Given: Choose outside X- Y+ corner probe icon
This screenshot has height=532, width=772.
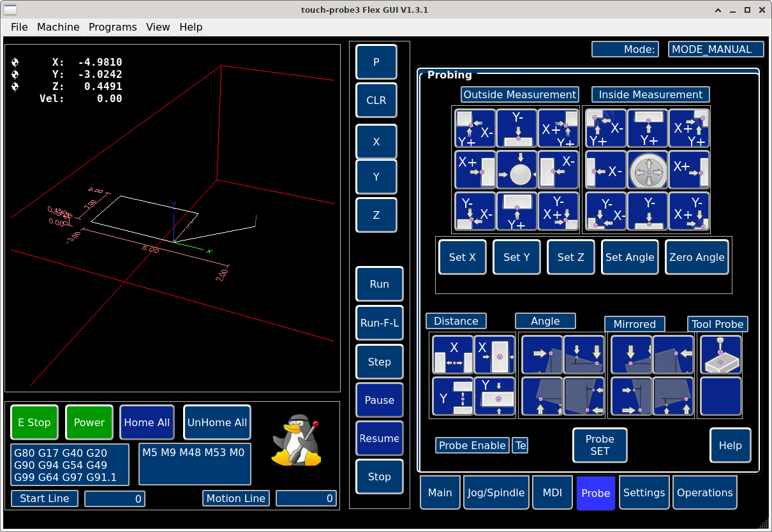Looking at the screenshot, I should tap(475, 128).
